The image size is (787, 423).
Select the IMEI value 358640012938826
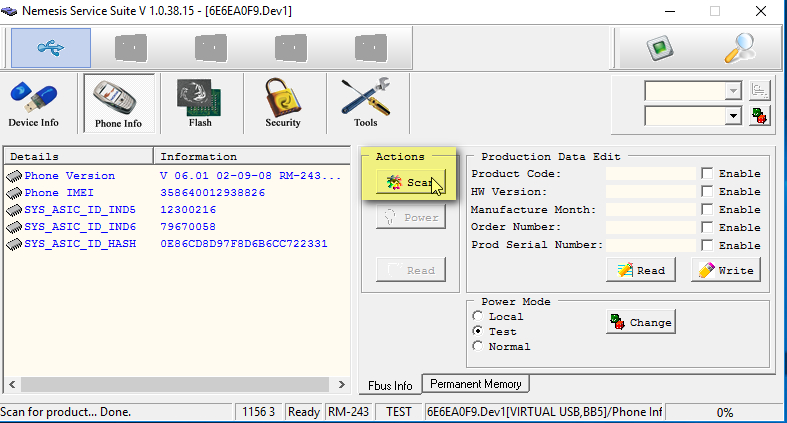point(212,193)
